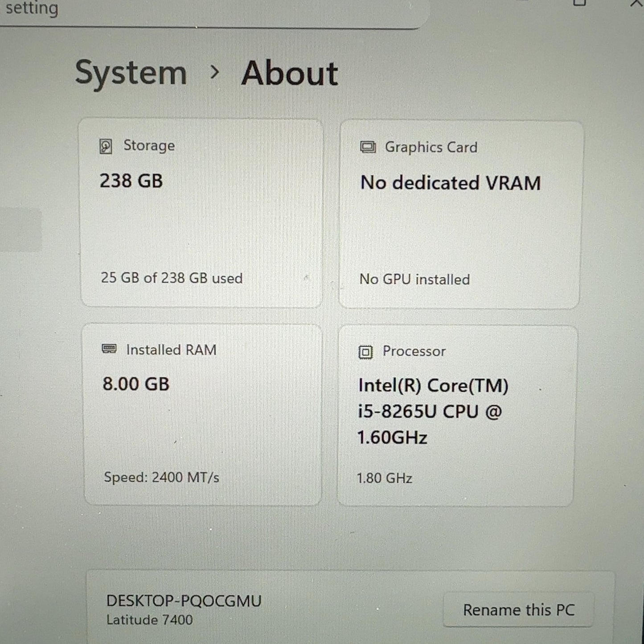Select the 'Speed: 2400 MT/s' text
Viewport: 644px width, 644px height.
(161, 477)
